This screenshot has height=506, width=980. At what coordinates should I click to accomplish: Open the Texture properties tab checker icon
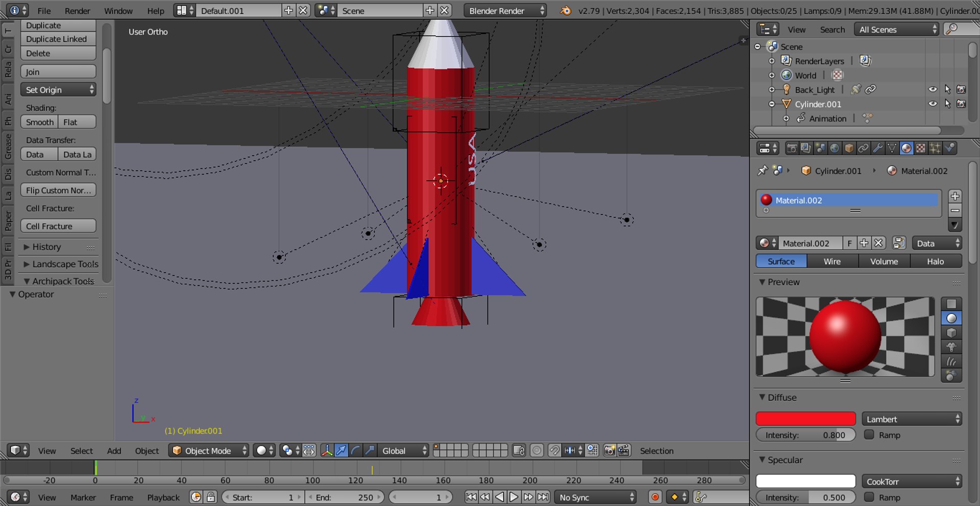[920, 149]
